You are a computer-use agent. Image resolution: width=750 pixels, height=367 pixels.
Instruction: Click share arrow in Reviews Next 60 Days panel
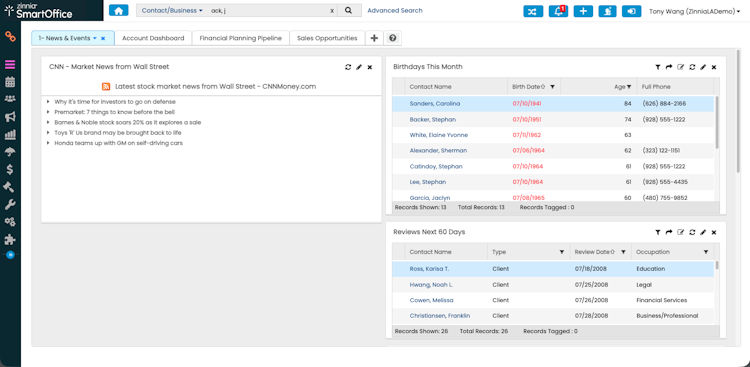(x=669, y=233)
